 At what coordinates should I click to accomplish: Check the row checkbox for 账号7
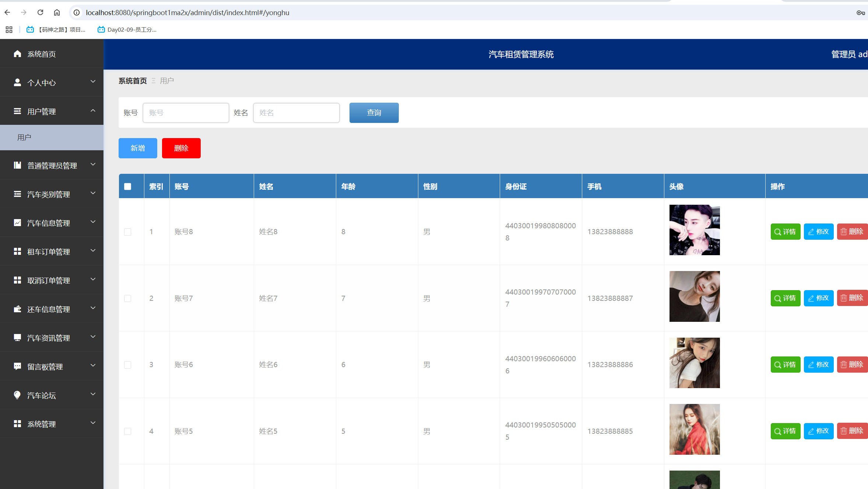[128, 298]
